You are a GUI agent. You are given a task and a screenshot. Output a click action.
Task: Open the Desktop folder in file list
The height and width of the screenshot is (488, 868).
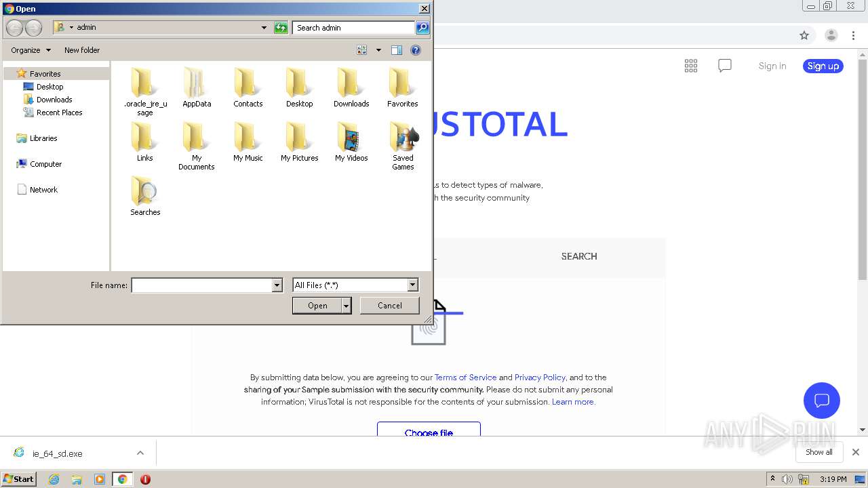[x=300, y=87]
